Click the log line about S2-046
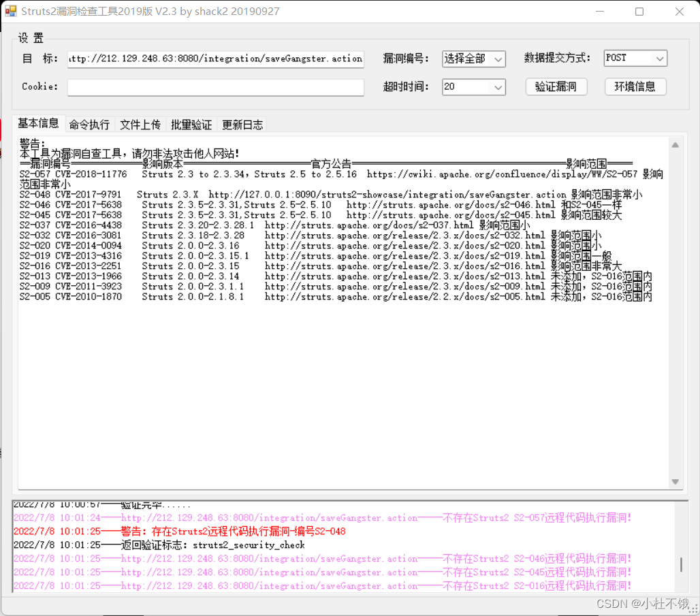The width and height of the screenshot is (700, 616). click(x=322, y=559)
